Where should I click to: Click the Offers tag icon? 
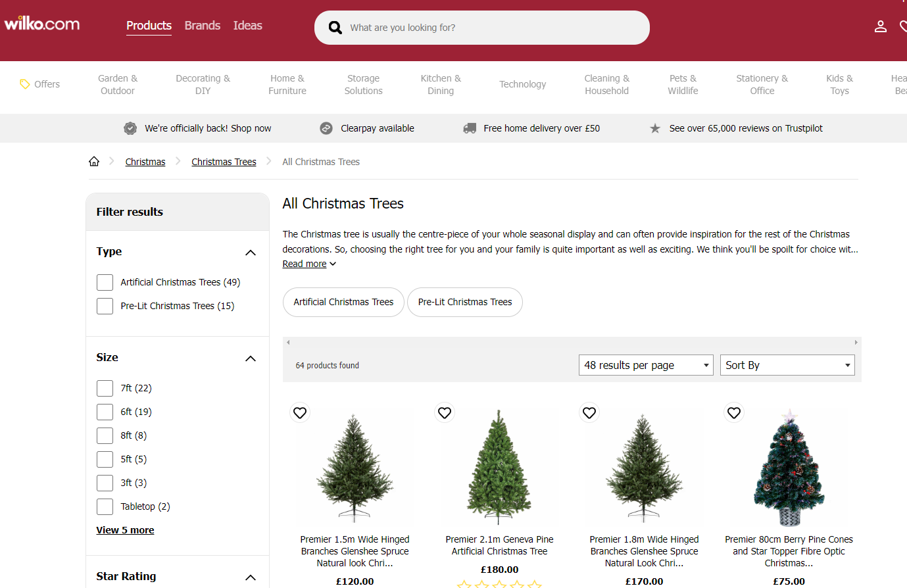25,84
